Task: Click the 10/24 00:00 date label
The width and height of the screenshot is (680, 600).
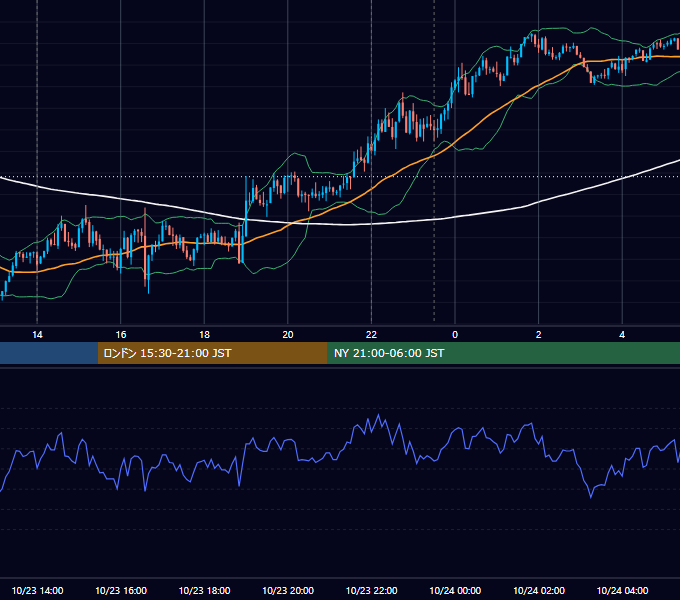Action: (x=455, y=590)
